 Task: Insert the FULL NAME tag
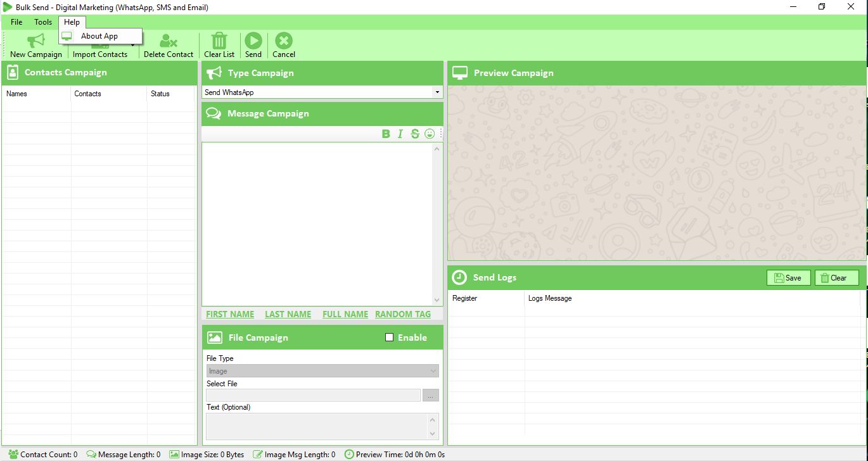click(345, 314)
